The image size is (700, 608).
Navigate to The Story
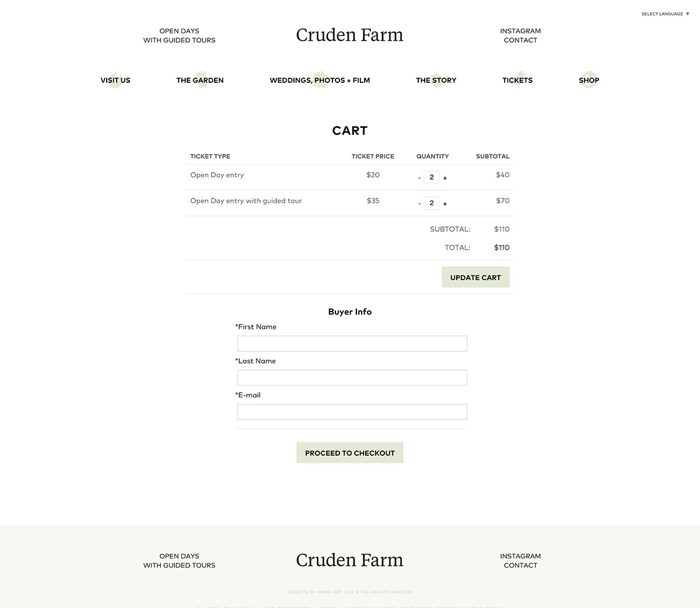pos(436,81)
